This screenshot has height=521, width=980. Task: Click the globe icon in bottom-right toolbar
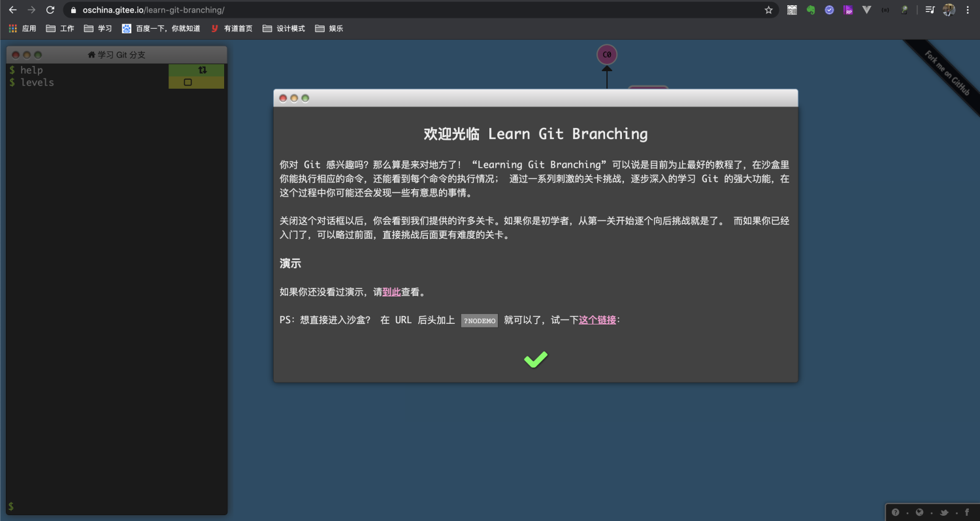pos(919,513)
